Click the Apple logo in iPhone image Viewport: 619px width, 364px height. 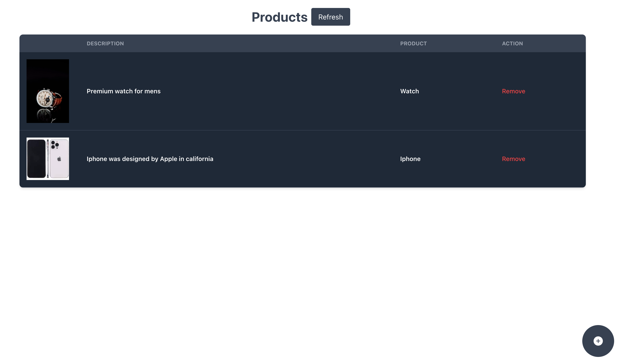59,159
